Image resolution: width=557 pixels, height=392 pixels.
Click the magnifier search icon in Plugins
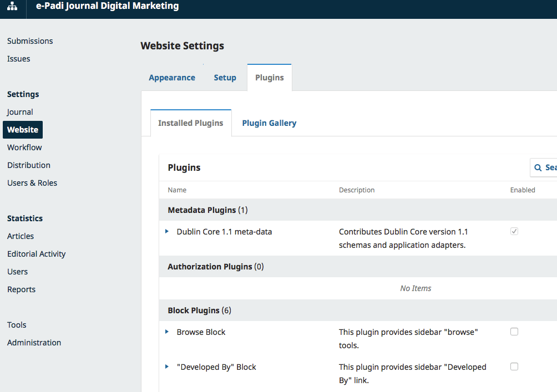538,167
